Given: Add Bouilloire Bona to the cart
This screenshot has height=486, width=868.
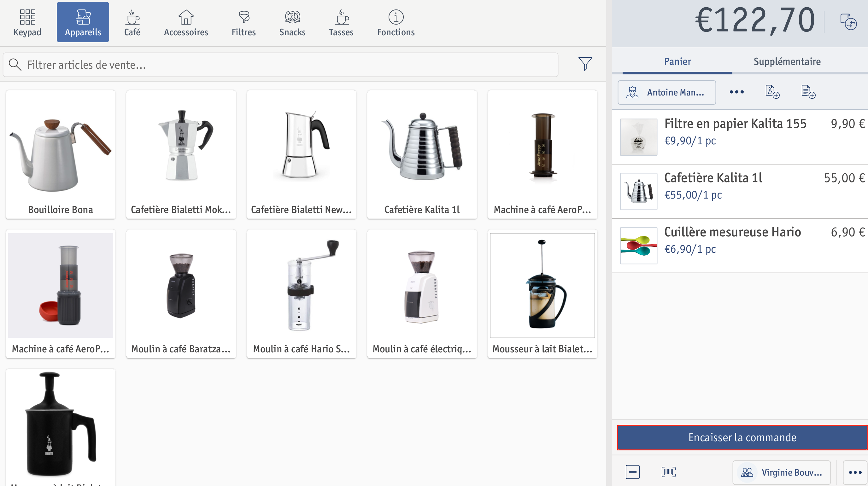Looking at the screenshot, I should tap(61, 154).
